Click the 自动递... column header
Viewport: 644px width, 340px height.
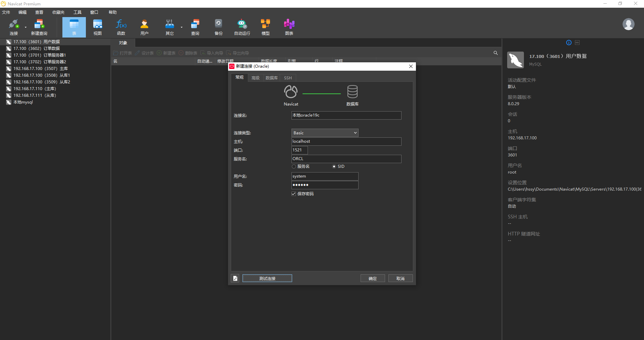[205, 61]
